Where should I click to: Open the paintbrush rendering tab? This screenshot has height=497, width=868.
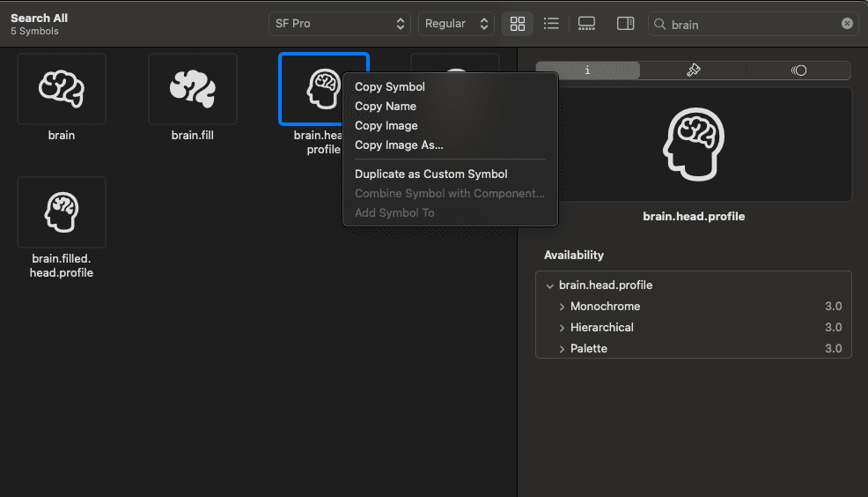693,70
